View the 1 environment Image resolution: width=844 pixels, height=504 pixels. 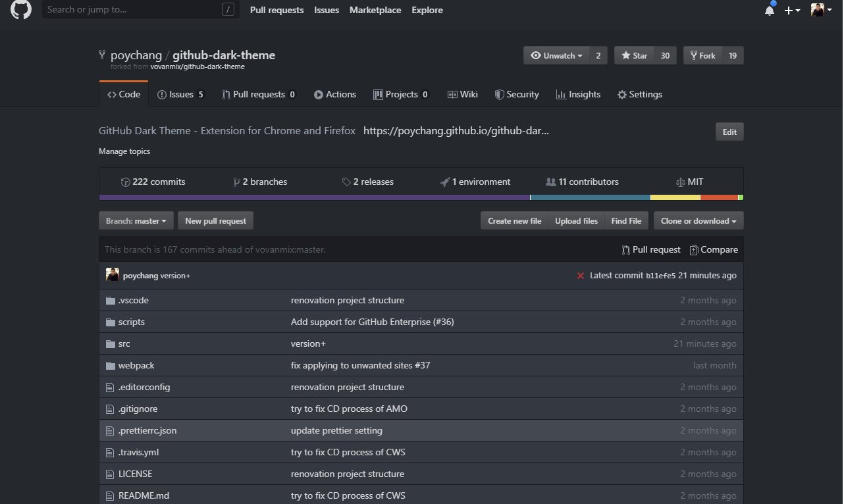point(475,182)
